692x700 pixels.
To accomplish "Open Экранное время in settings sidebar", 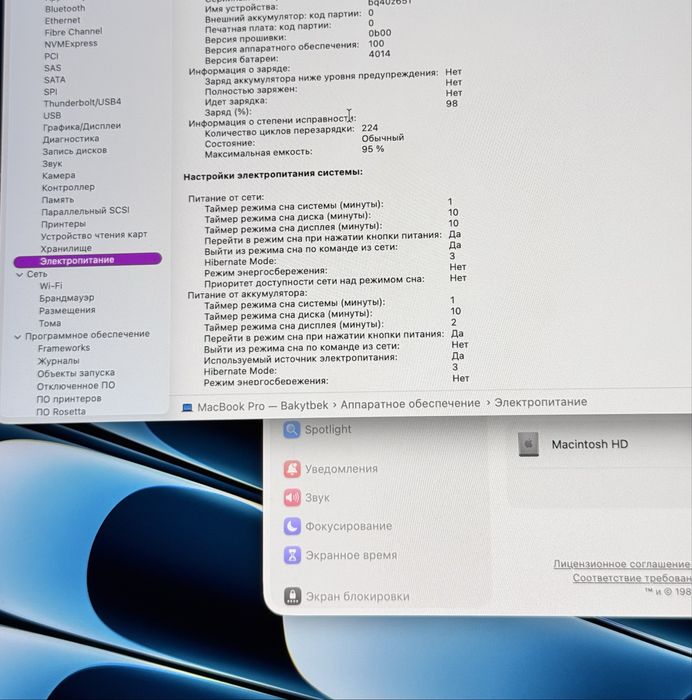I will coord(351,555).
